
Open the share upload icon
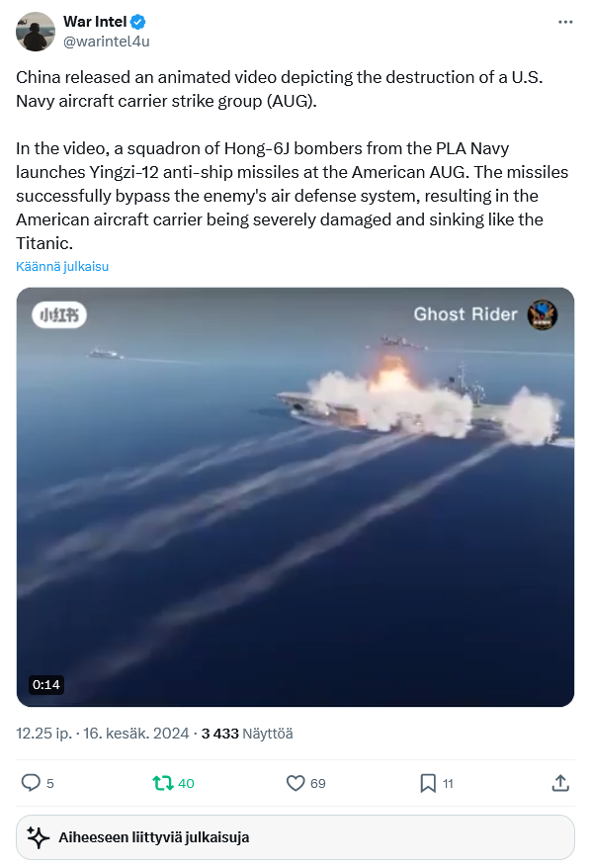(560, 783)
